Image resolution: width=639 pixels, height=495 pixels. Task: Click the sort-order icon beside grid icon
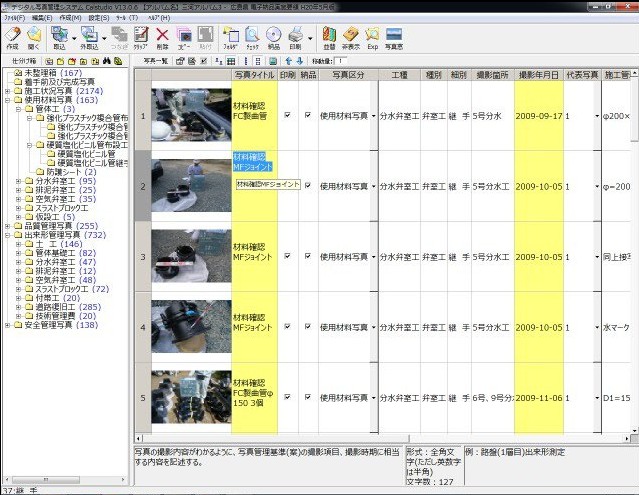point(219,61)
